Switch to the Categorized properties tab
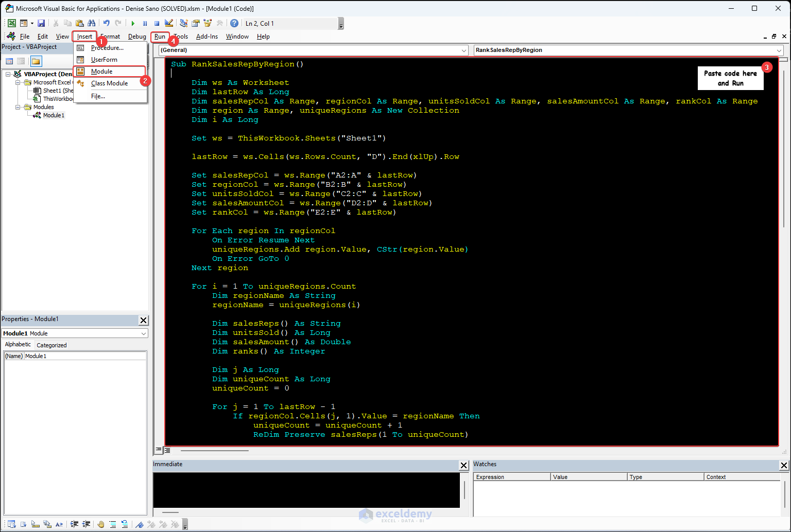This screenshot has width=791, height=532. [x=51, y=345]
